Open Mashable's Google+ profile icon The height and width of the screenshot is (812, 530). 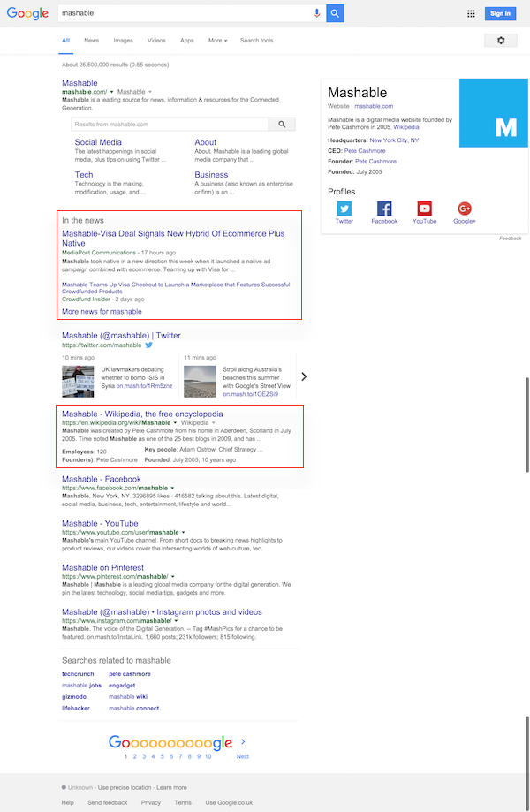coord(465,209)
